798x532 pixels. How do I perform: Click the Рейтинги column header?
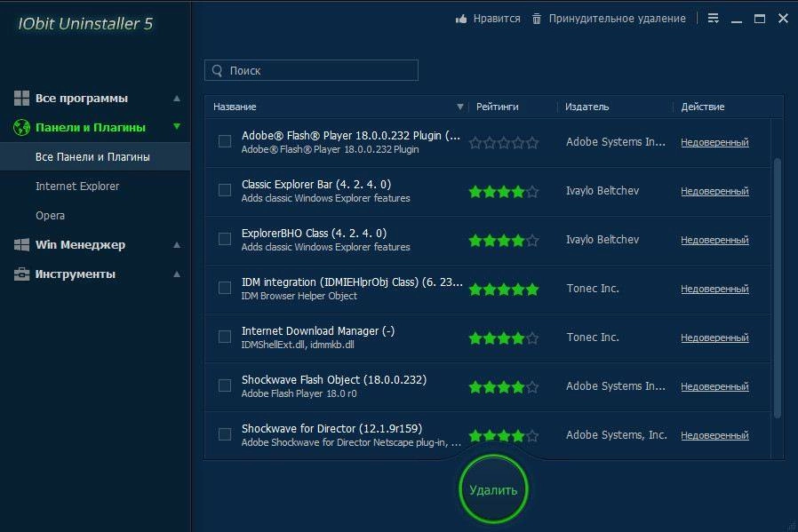(498, 107)
